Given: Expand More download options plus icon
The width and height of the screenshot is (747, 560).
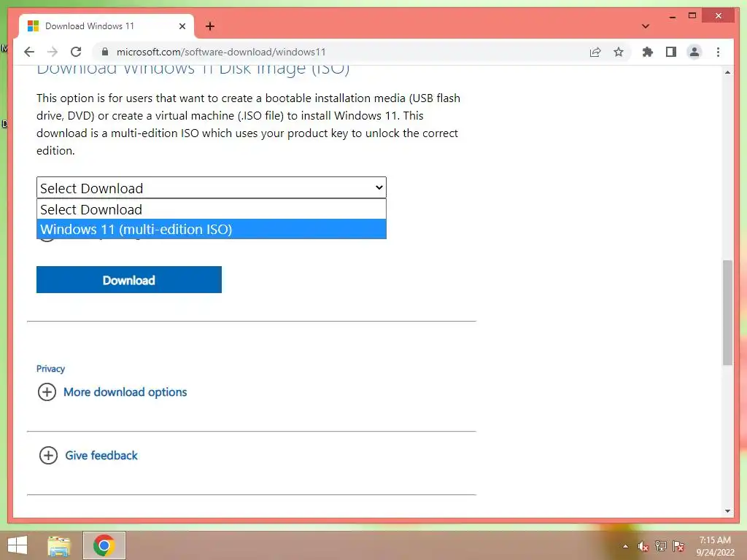Looking at the screenshot, I should pos(47,392).
